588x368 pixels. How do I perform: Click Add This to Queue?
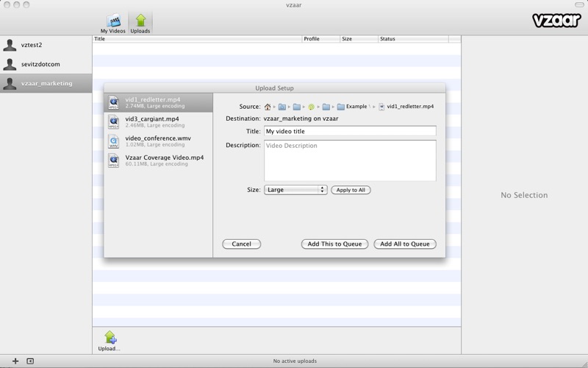[334, 244]
